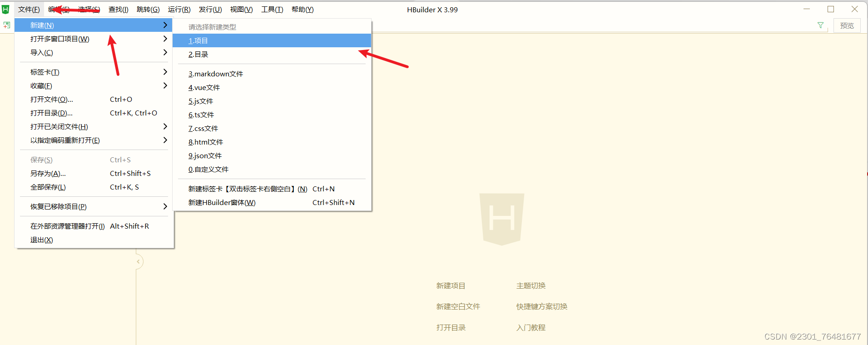Choose 打开文件(O)... from the File menu

click(94, 100)
